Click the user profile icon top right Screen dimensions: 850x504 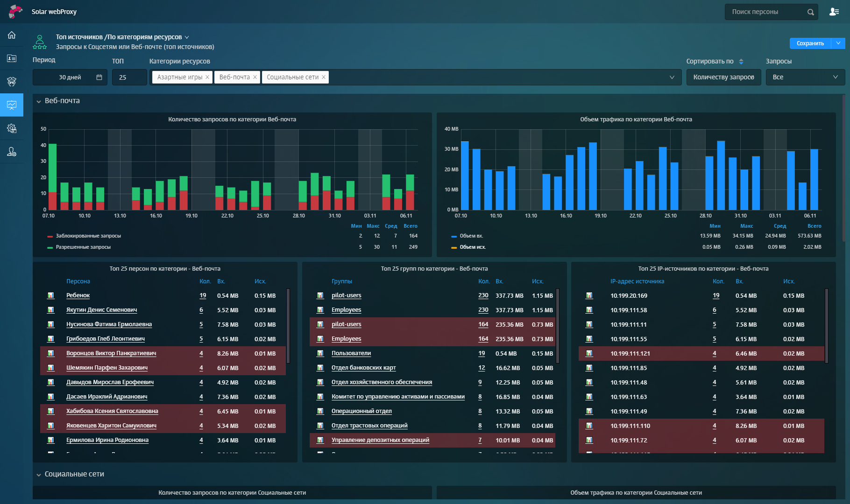(834, 12)
